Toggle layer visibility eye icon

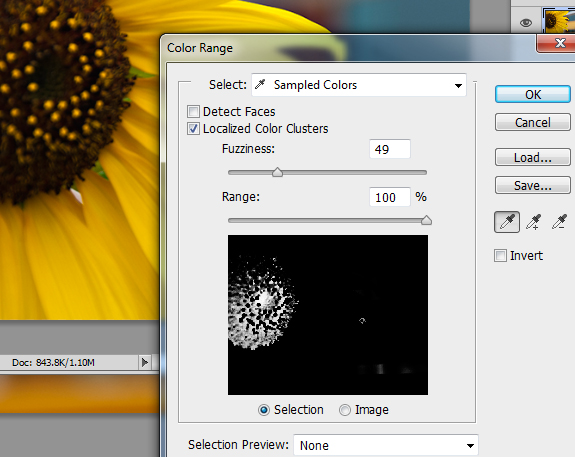(526, 23)
